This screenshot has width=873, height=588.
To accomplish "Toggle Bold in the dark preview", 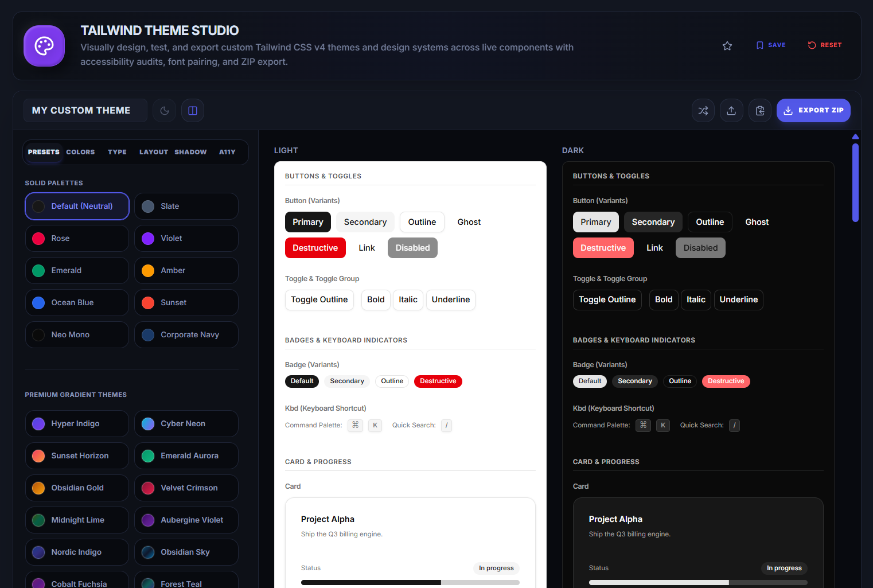I will 664,300.
